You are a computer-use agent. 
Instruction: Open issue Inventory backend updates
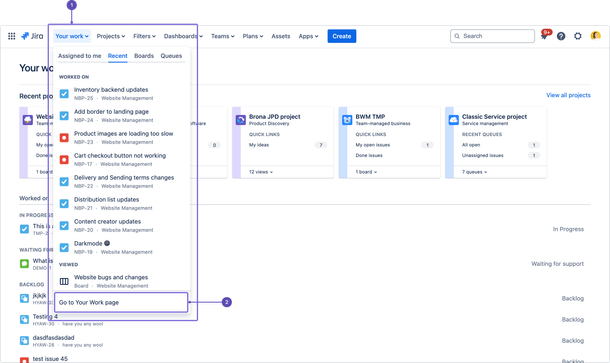111,89
